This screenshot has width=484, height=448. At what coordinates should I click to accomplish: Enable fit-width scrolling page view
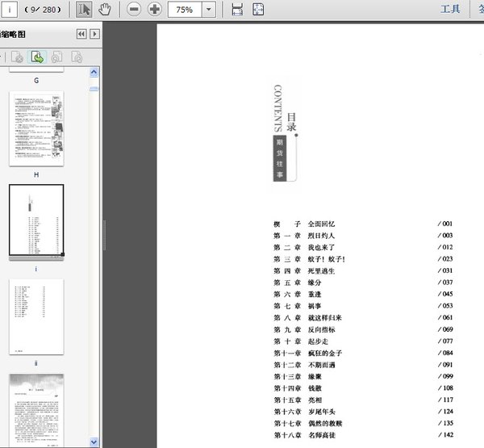[237, 10]
